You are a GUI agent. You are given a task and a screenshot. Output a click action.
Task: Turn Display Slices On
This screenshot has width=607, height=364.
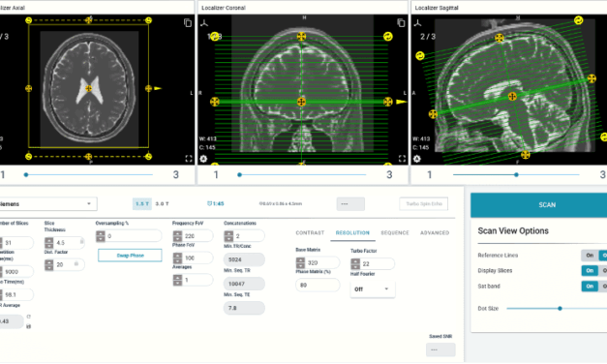pos(590,271)
